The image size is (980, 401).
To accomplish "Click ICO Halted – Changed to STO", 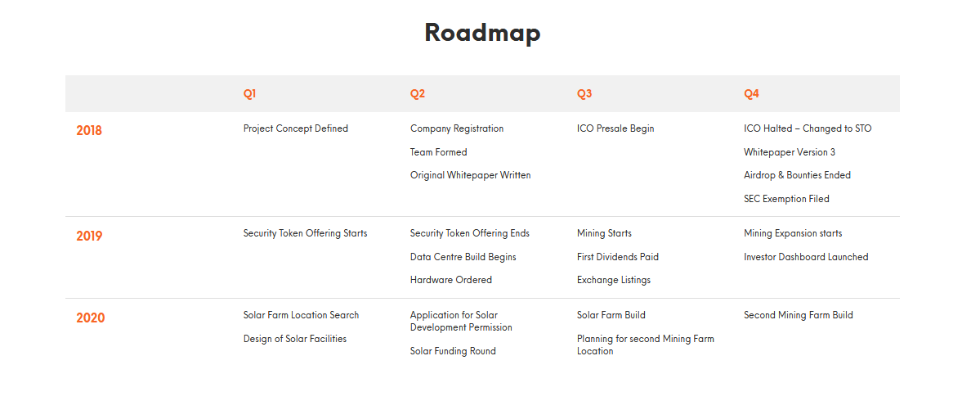I will point(808,128).
